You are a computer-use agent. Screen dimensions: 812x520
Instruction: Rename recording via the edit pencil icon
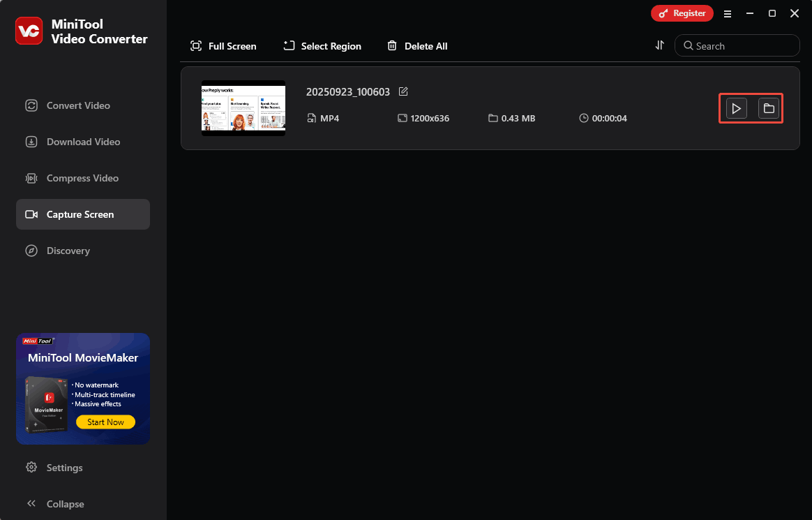(x=403, y=91)
